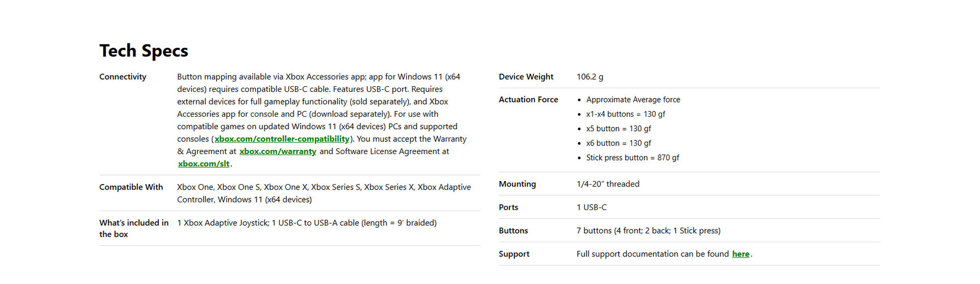980x284 pixels.
Task: Click the x1-x4 buttons = 130 gf bullet
Action: (x=625, y=114)
